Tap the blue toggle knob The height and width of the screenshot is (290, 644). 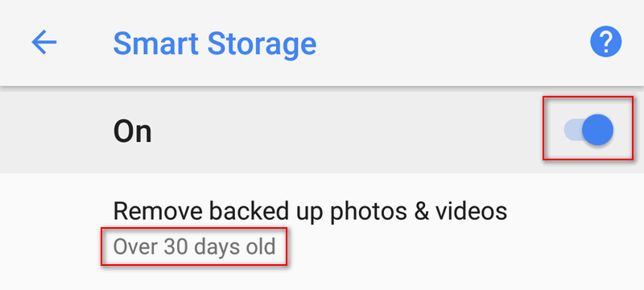597,130
